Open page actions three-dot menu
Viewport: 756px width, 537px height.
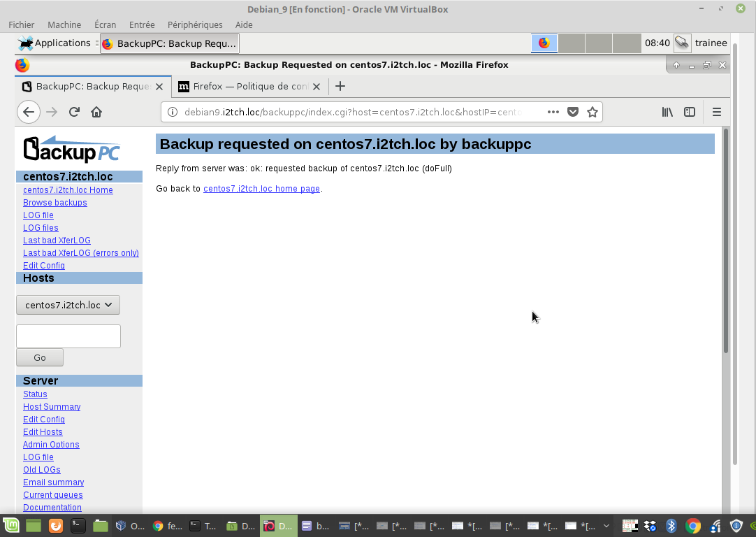(x=553, y=112)
